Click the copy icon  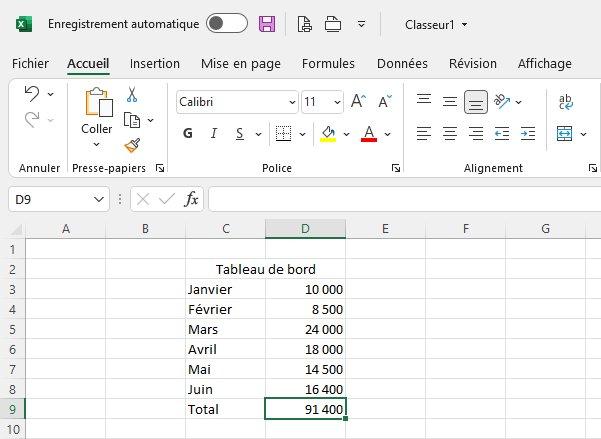132,120
